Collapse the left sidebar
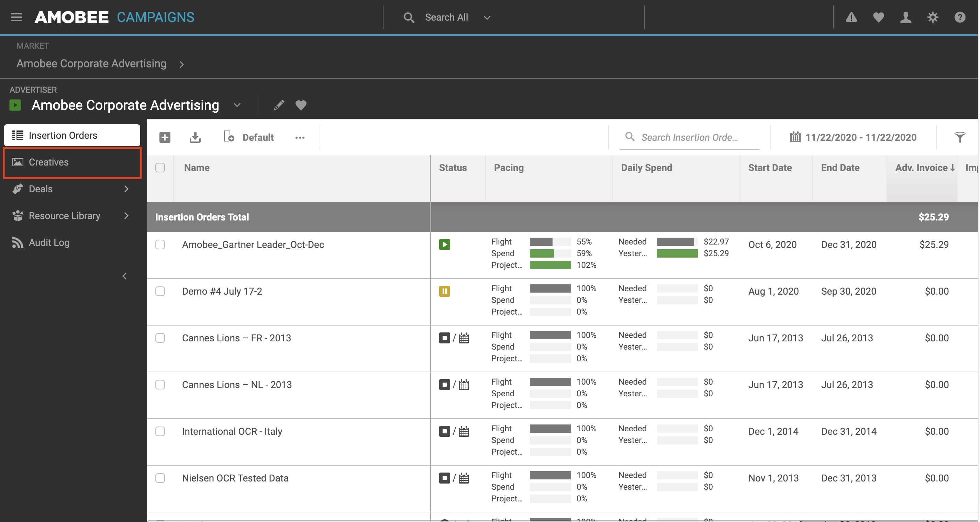 tap(124, 276)
